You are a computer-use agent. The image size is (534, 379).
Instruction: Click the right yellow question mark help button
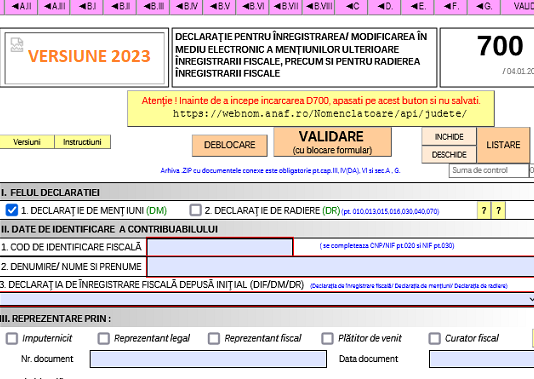[498, 210]
